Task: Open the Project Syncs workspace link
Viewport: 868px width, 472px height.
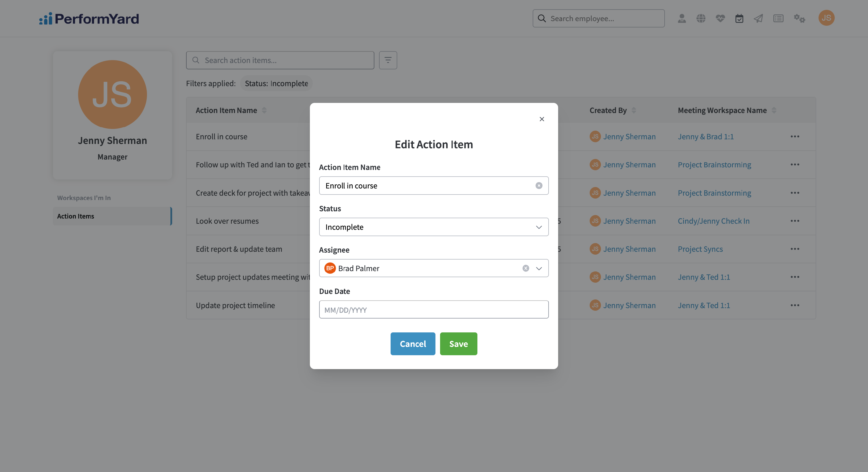Action: pyautogui.click(x=700, y=249)
